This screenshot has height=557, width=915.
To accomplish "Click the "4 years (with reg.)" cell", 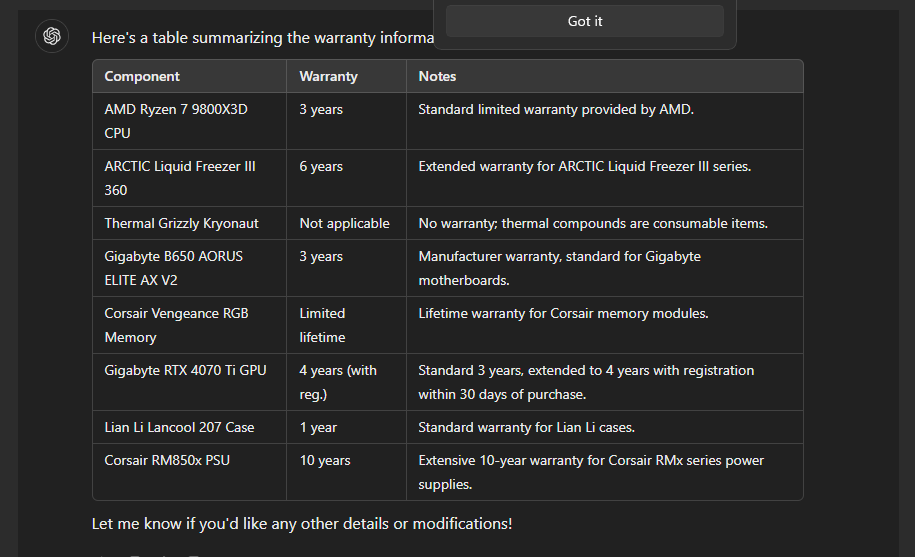I will [347, 382].
